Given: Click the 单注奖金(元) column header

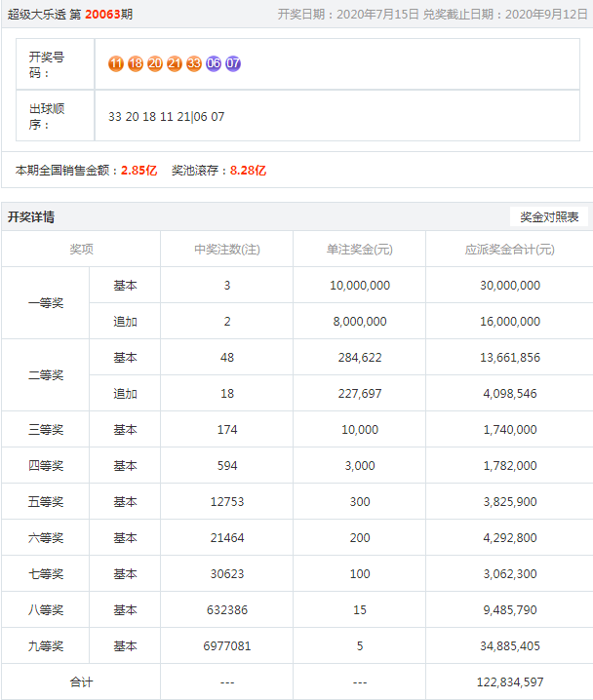Looking at the screenshot, I should 359,250.
